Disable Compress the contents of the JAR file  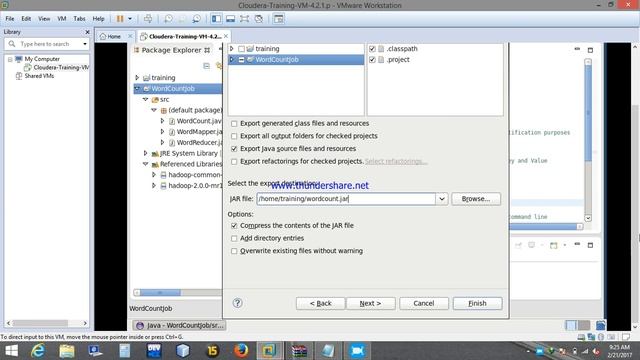pyautogui.click(x=234, y=225)
